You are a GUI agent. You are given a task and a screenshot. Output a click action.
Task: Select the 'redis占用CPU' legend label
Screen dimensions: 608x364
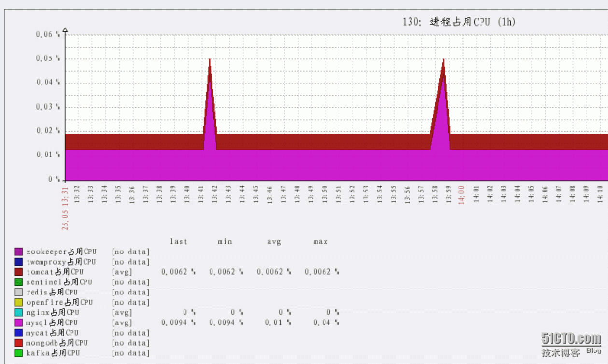click(52, 292)
